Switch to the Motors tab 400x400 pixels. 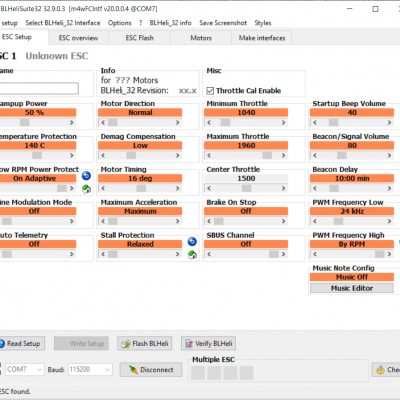(201, 38)
